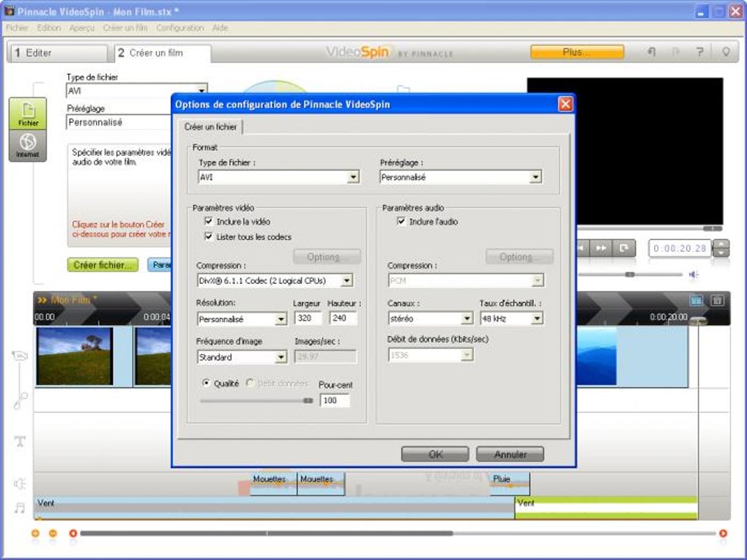The height and width of the screenshot is (560, 747).
Task: Open the Fichier menu
Action: (x=17, y=28)
